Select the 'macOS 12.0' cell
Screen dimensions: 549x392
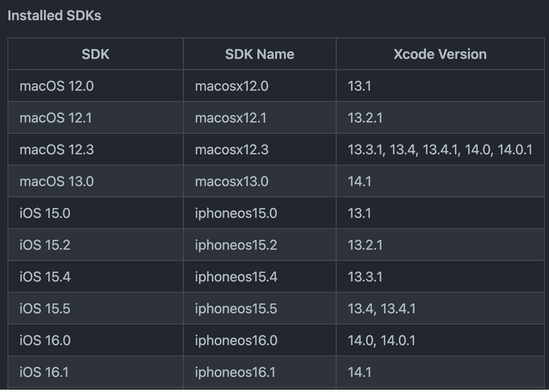pyautogui.click(x=96, y=86)
